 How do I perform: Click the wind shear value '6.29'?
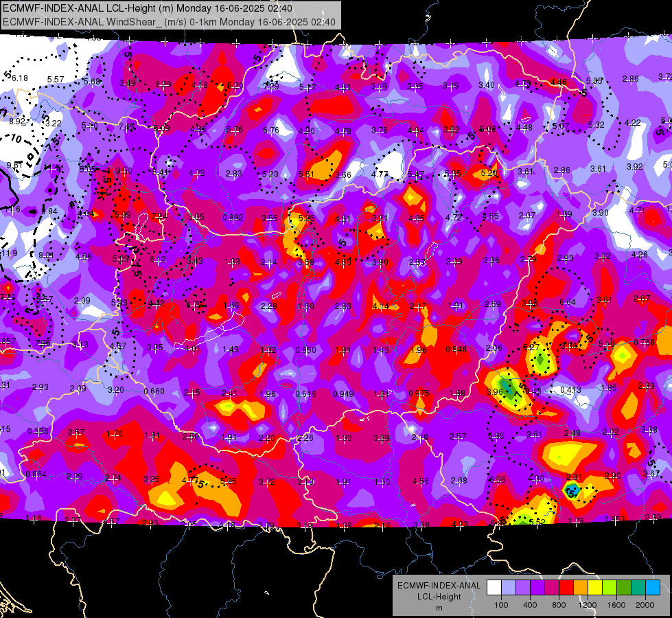click(x=163, y=84)
